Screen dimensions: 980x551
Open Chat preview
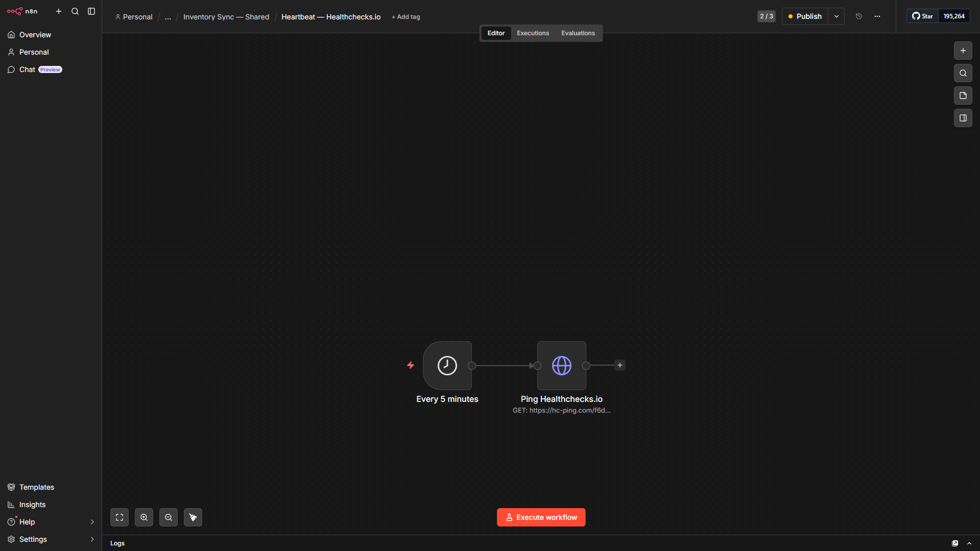[x=51, y=69]
